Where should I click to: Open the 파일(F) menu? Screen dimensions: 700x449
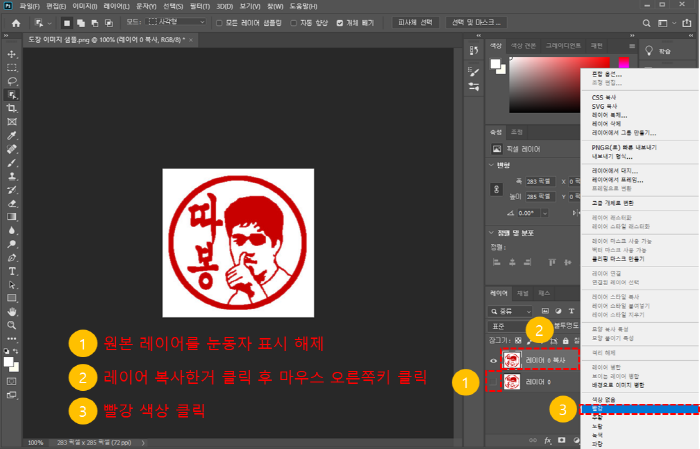29,6
